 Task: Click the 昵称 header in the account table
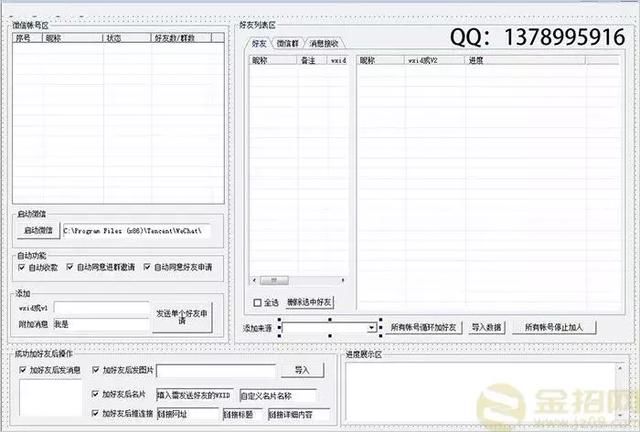[72, 38]
